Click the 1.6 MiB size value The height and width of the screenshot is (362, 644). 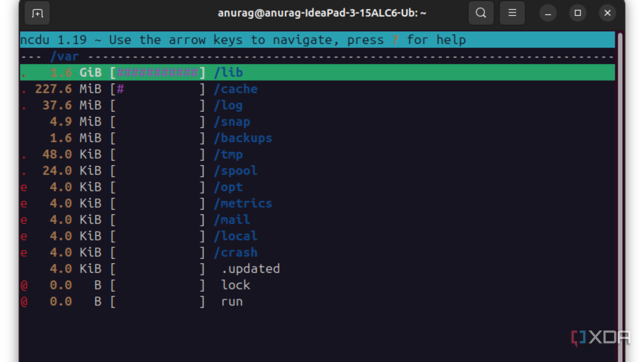(x=76, y=138)
